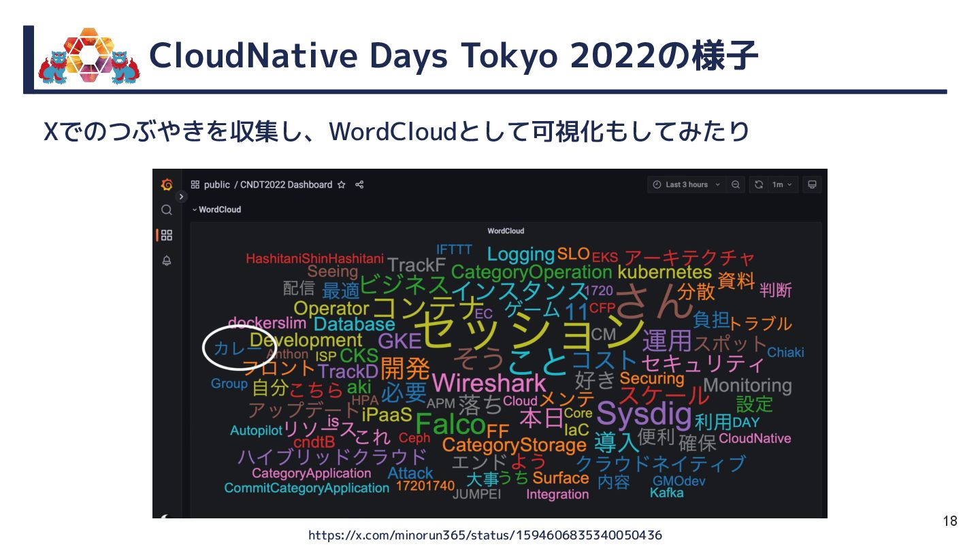Image resolution: width=980 pixels, height=551 pixels.
Task: Open the 1m refresh interval dropdown
Action: [x=782, y=184]
